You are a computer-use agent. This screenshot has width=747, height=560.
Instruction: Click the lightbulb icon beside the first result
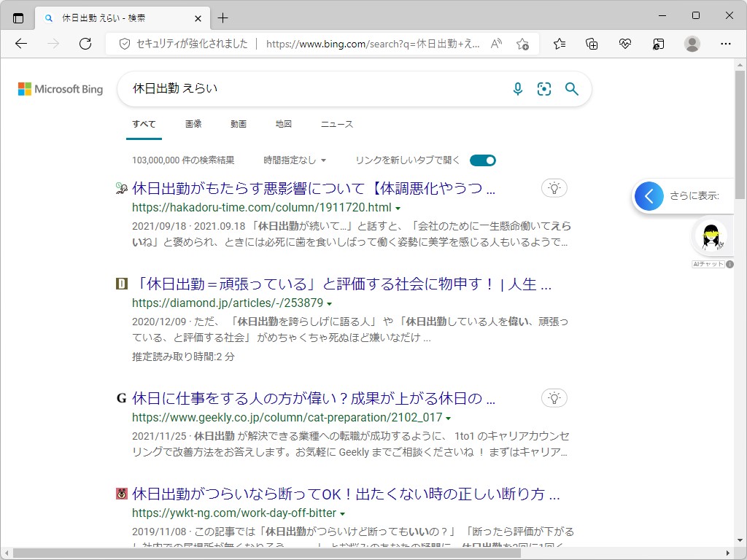coord(554,187)
